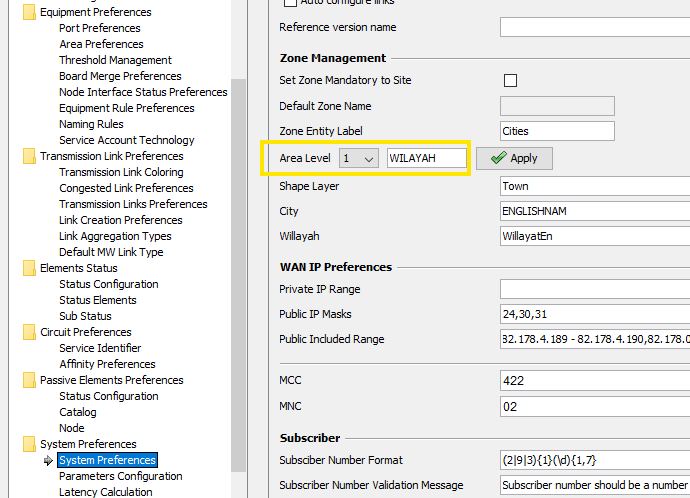The image size is (690, 498).
Task: Click the Equipment Preferences folder icon
Action: (x=29, y=12)
